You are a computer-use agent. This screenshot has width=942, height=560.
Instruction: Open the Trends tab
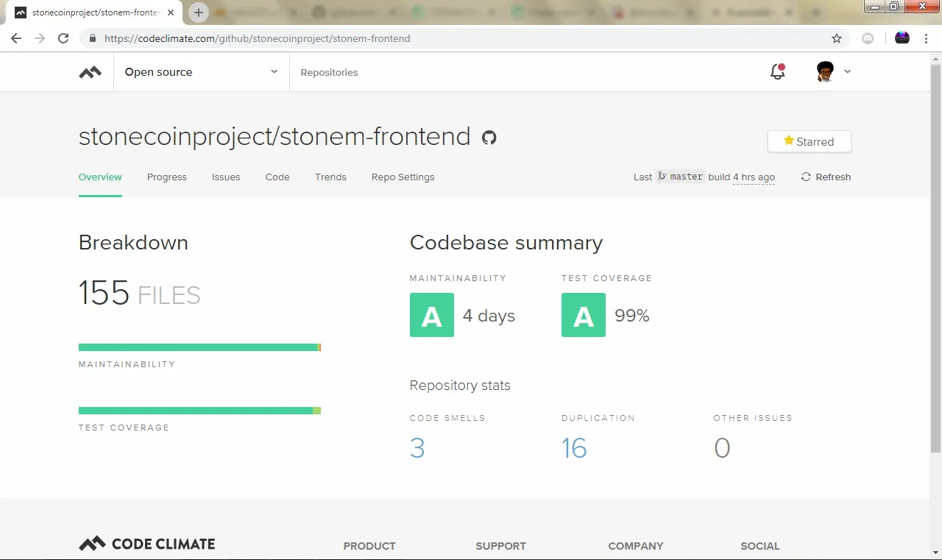point(330,177)
